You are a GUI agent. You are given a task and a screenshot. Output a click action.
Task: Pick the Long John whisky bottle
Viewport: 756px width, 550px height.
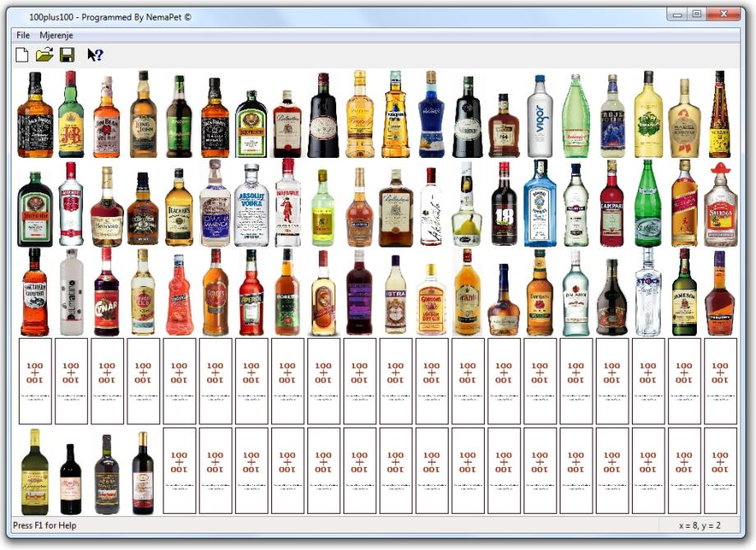(143, 113)
